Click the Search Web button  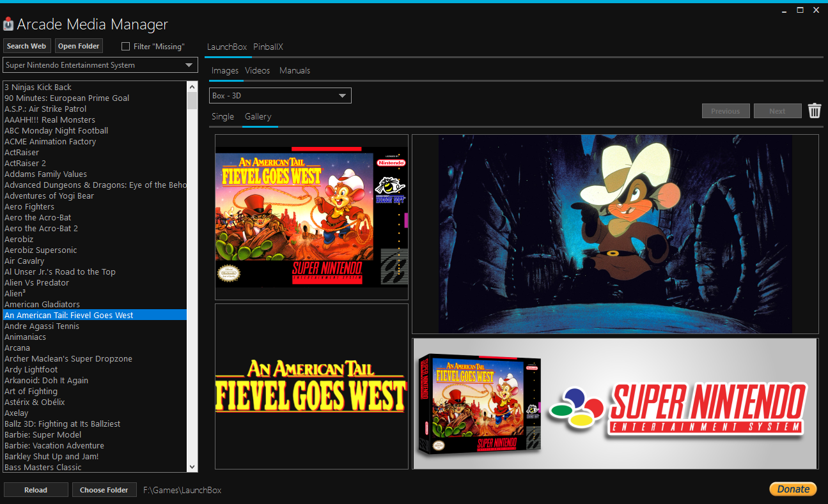point(26,46)
